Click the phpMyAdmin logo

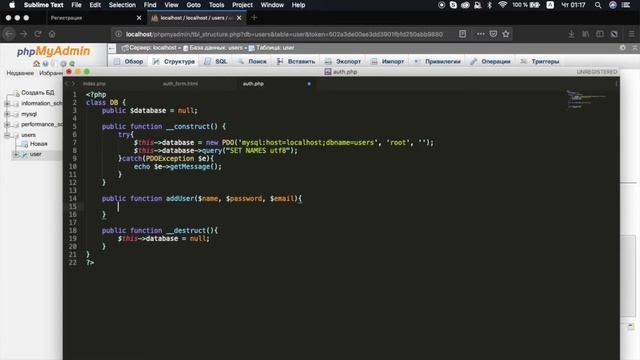(53, 51)
